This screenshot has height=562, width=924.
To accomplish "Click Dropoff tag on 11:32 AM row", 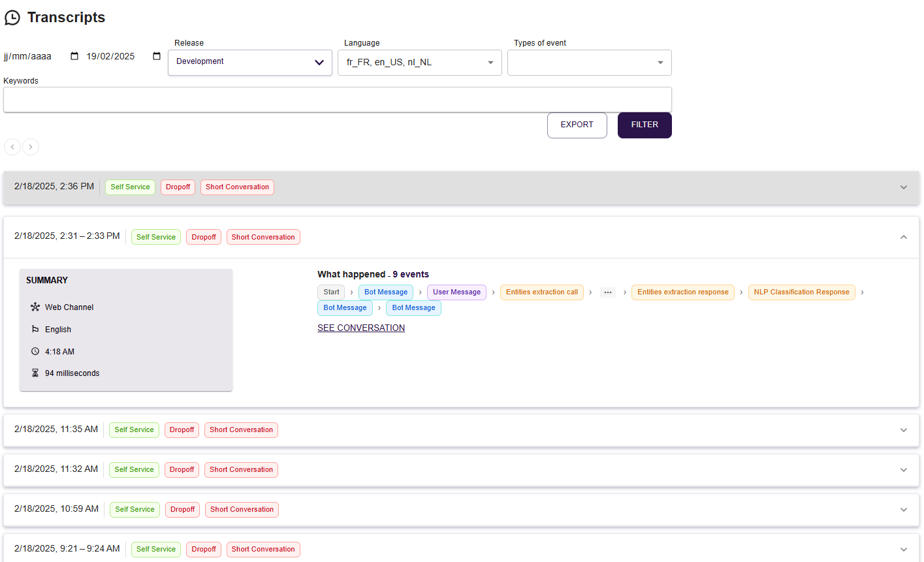I will coord(182,470).
